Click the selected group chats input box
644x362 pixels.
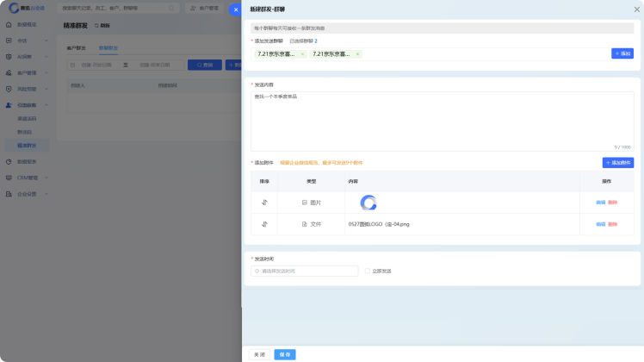482,54
